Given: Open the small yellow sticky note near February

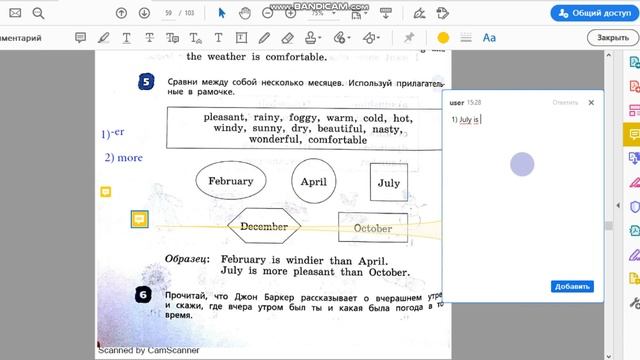Looking at the screenshot, I should coord(106,191).
